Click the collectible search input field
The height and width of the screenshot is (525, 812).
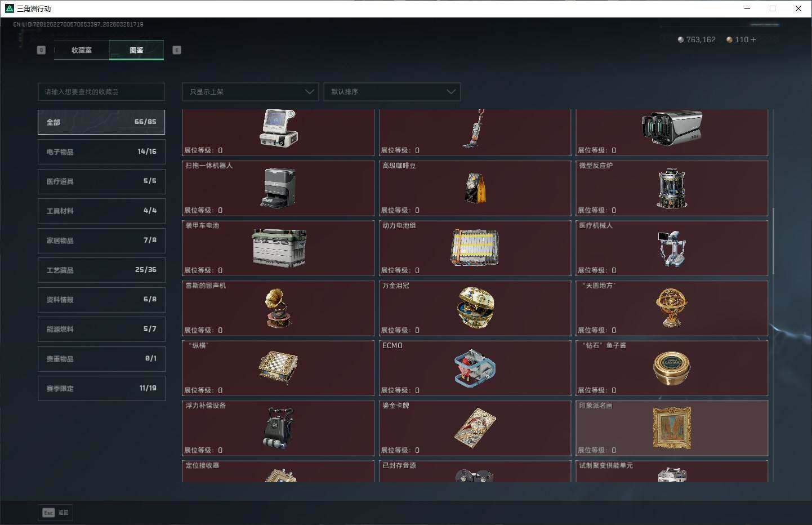coord(101,92)
